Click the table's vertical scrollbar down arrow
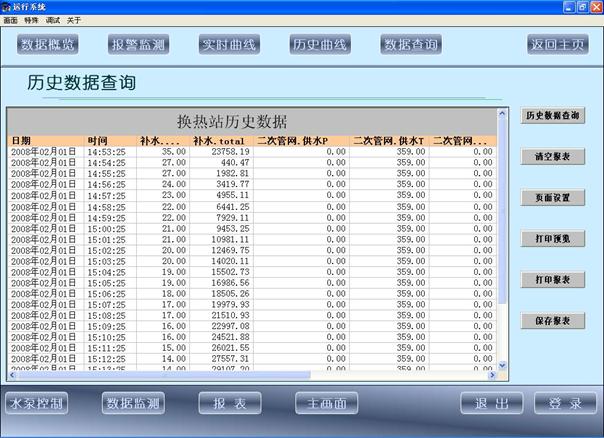This screenshot has width=604, height=438. click(503, 366)
